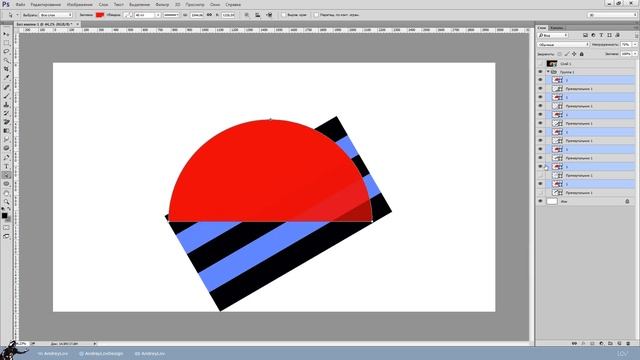The height and width of the screenshot is (360, 640).
Task: Open path arrangement options
Action: point(269,15)
